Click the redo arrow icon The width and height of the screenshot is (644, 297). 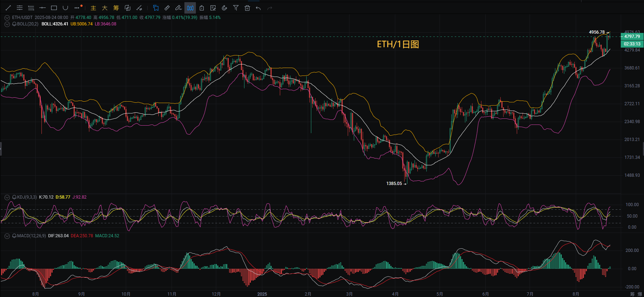(270, 8)
